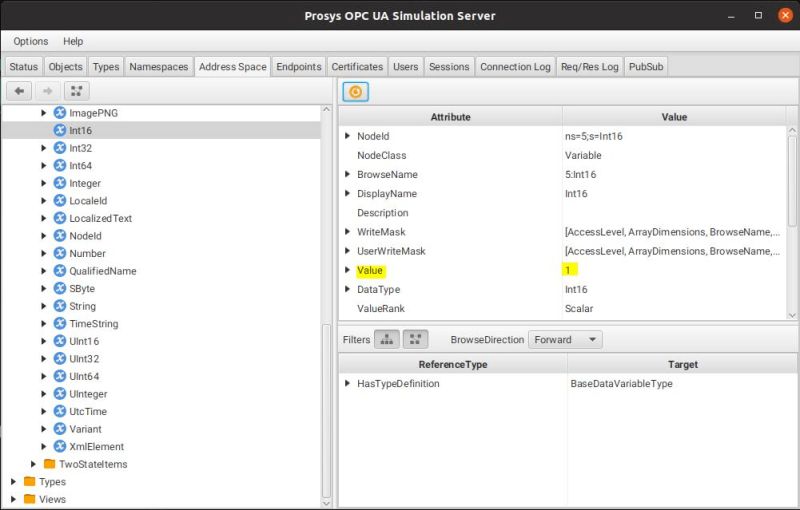Click the SByte variable node icon
The image size is (800, 510).
[60, 288]
